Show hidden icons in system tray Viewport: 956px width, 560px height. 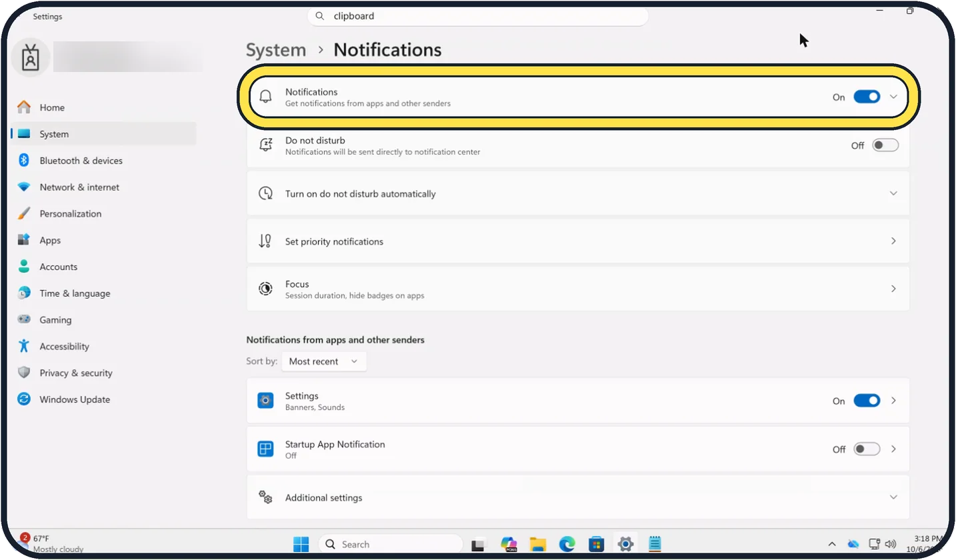(832, 544)
